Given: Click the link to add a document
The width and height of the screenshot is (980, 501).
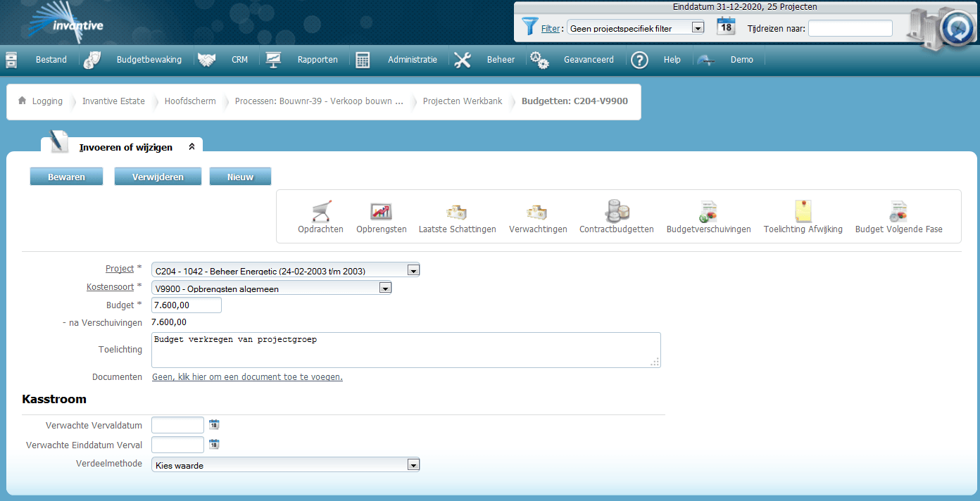Looking at the screenshot, I should (x=246, y=376).
